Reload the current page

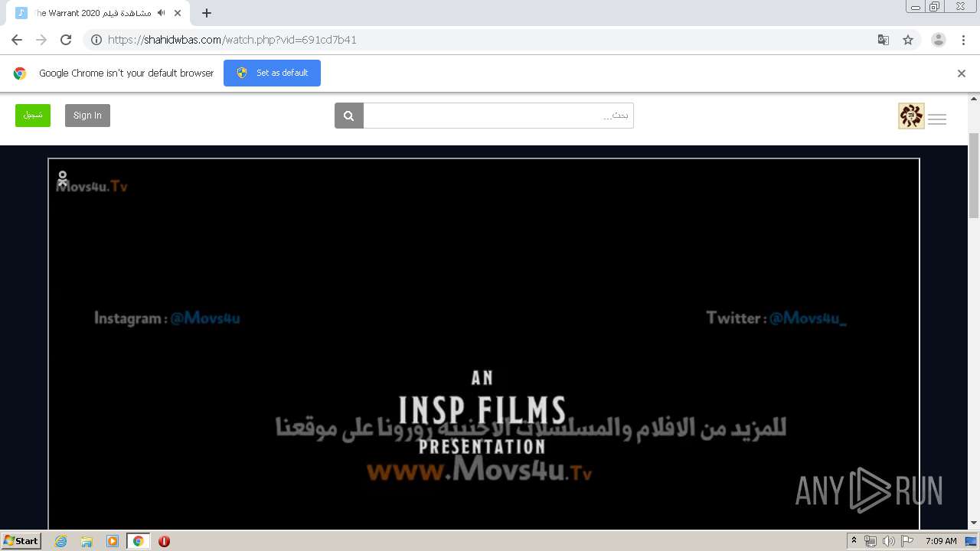[66, 40]
